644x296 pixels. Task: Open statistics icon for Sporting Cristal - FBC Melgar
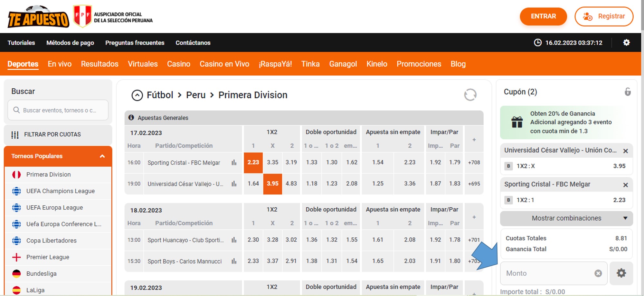pos(234,163)
